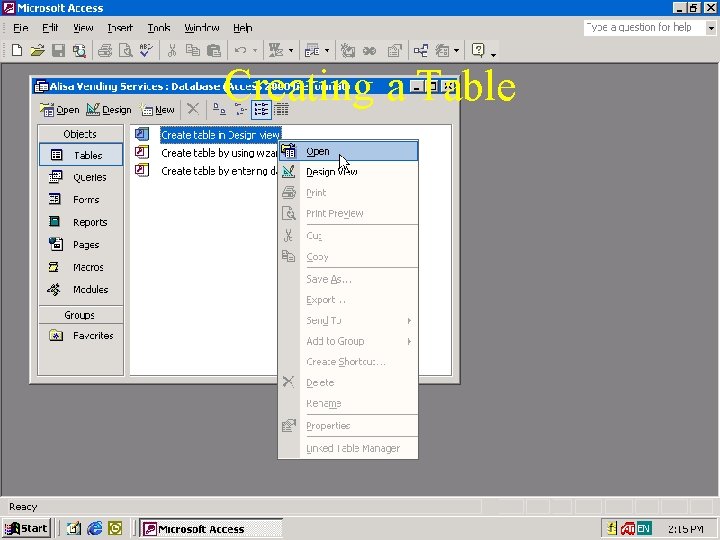
Task: Click Open button in database window toolbar
Action: click(60, 110)
